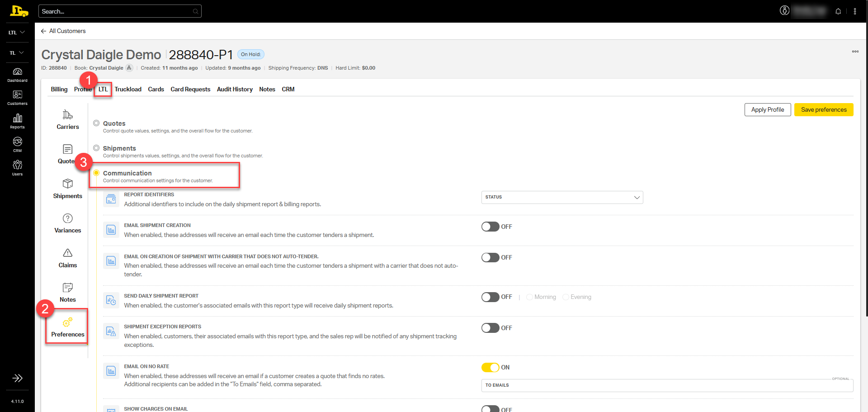Enable the Shipment Exception Reports toggle
This screenshot has height=412, width=868.
(x=490, y=328)
